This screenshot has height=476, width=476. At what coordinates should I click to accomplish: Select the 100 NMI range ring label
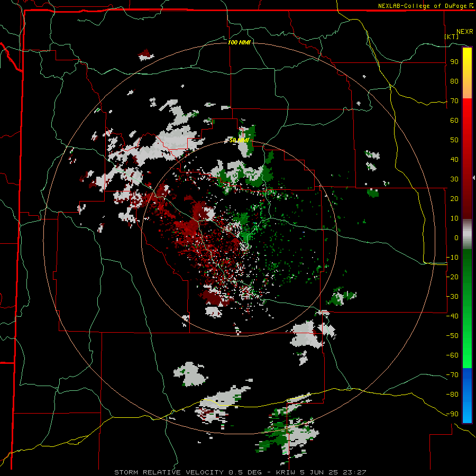[239, 42]
